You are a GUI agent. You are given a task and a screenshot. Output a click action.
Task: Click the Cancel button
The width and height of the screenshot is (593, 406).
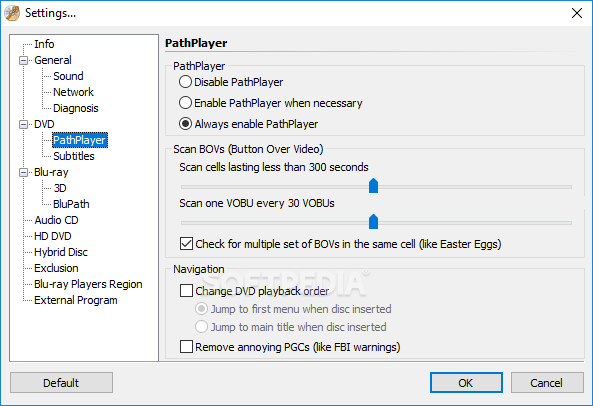point(547,383)
